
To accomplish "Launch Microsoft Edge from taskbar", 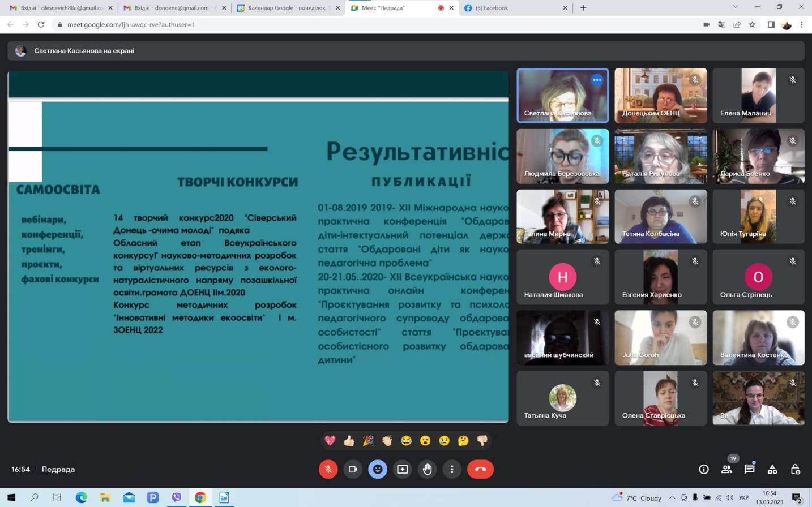I will click(x=82, y=497).
